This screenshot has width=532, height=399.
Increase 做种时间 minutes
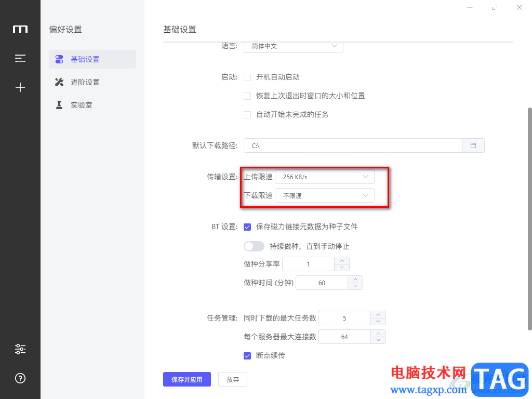click(355, 279)
